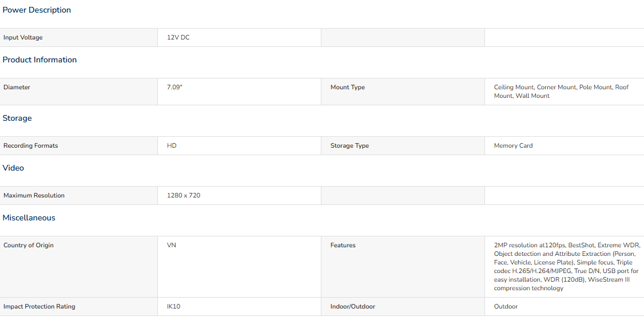Click the Miscellaneous section heading
644x320 pixels.
point(29,218)
